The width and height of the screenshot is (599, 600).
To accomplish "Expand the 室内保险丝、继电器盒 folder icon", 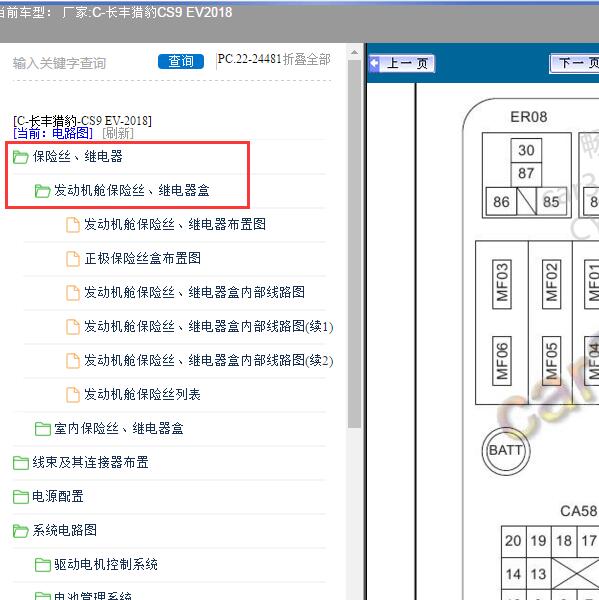I will click(x=42, y=429).
